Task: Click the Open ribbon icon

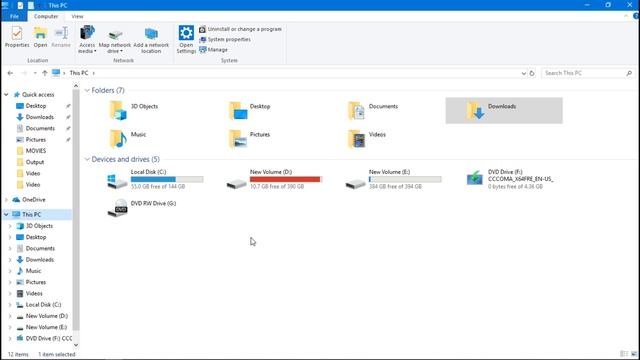Action: [x=40, y=37]
